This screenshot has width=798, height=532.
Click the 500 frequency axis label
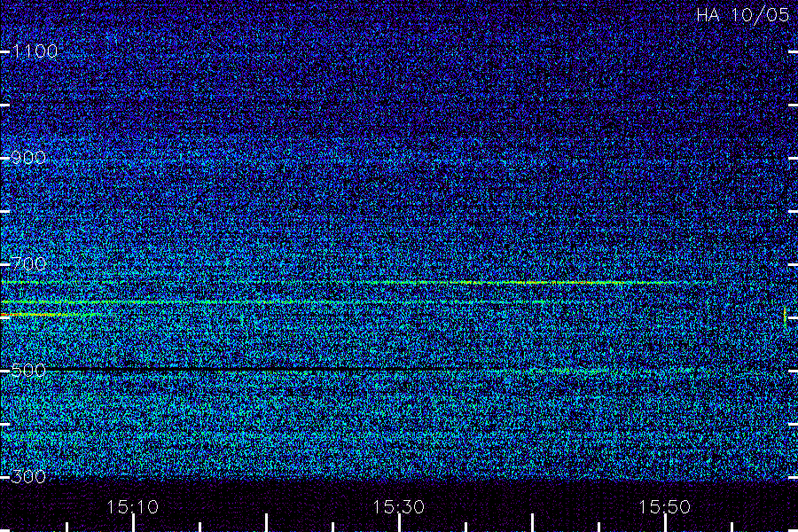click(28, 370)
